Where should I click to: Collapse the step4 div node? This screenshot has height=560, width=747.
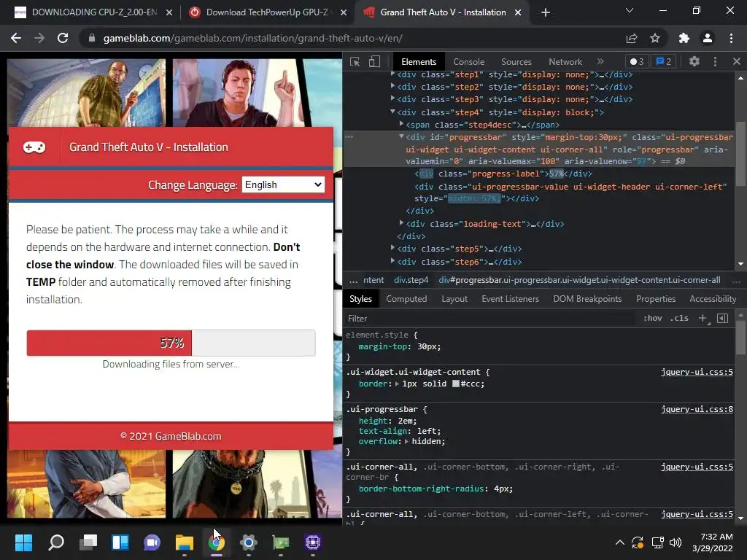(392, 112)
